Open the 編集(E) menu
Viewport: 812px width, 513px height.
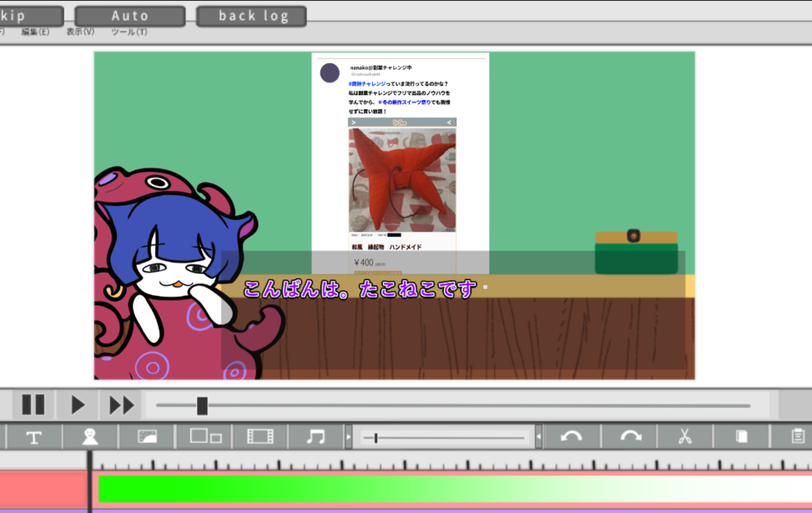pos(35,32)
